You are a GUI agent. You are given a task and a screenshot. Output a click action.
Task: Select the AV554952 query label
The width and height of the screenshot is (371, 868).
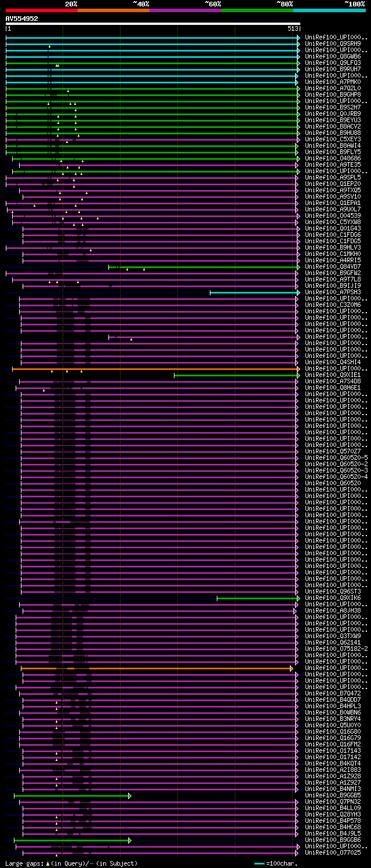[22, 19]
